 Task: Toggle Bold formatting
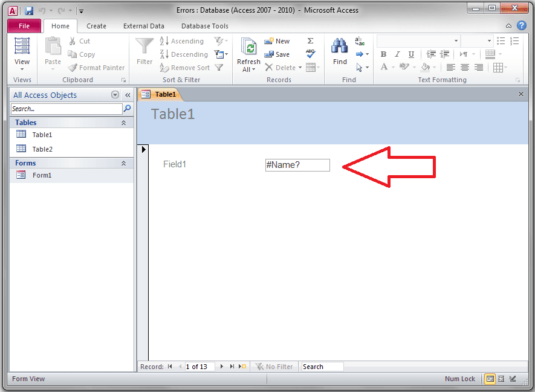[383, 54]
